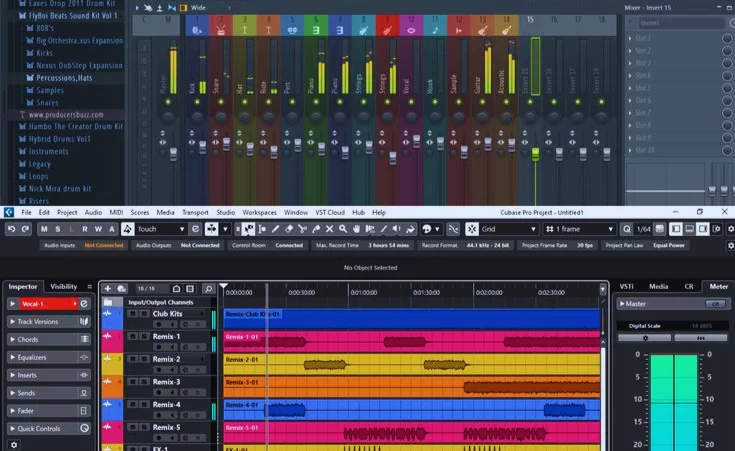Click the 0:01:00:00 ruler position
The height and width of the screenshot is (451, 735).
(364, 292)
